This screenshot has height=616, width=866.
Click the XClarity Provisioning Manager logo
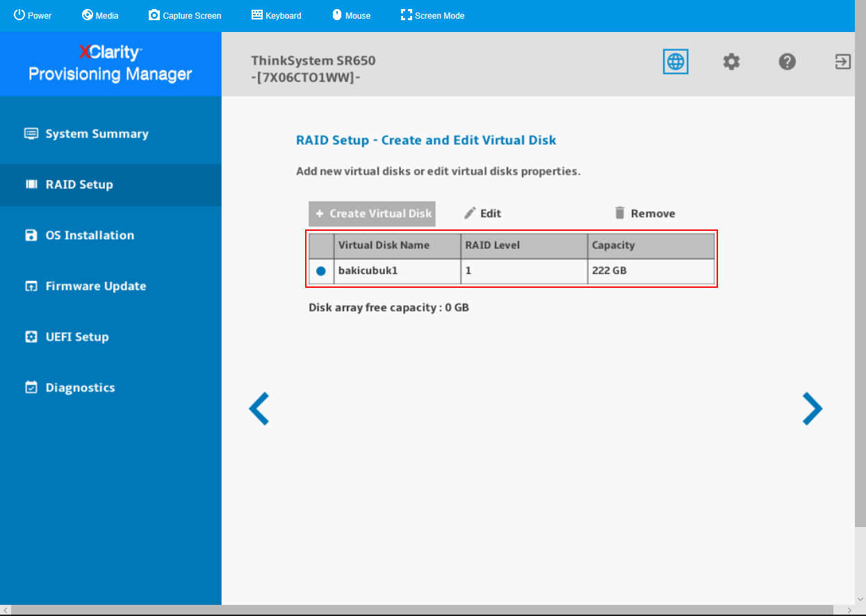111,63
